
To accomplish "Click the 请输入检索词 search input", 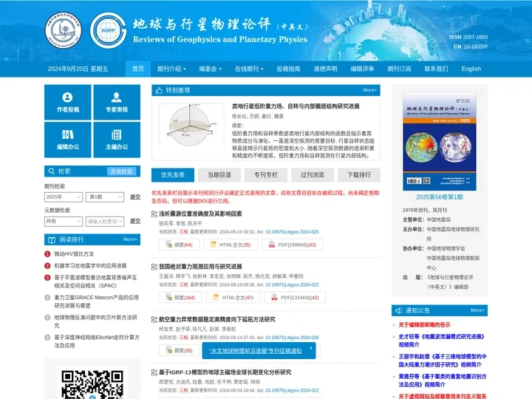I will coord(105,221).
